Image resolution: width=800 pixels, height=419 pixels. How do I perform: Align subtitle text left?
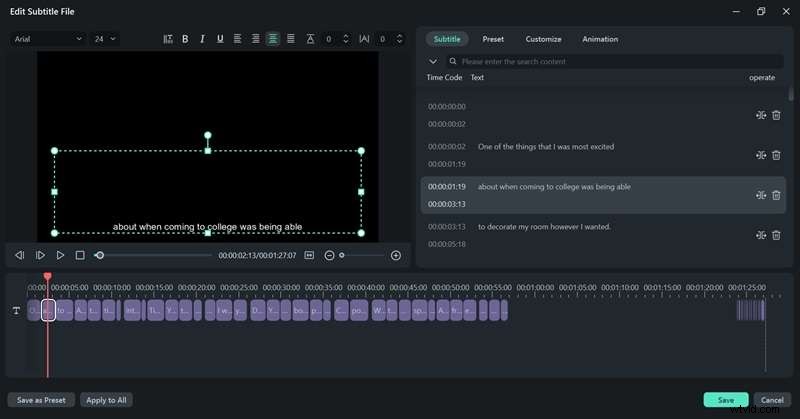(x=237, y=39)
